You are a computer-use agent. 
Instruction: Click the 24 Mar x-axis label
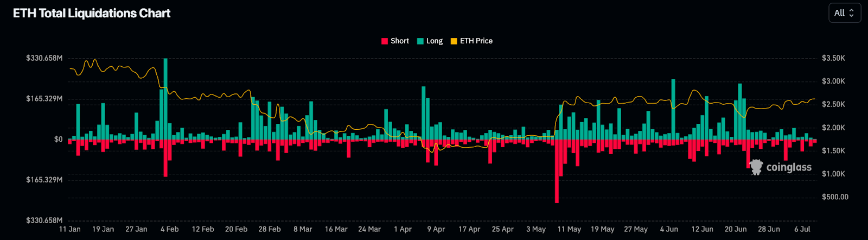[x=369, y=229]
